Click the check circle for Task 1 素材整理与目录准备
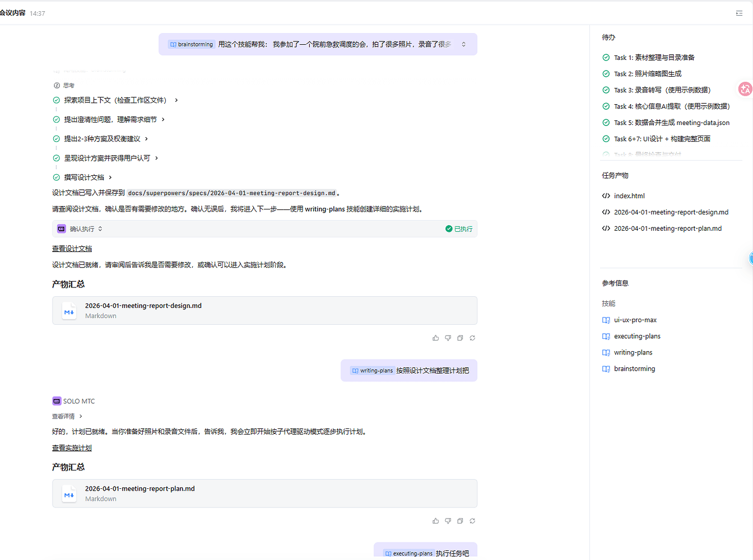 click(606, 58)
